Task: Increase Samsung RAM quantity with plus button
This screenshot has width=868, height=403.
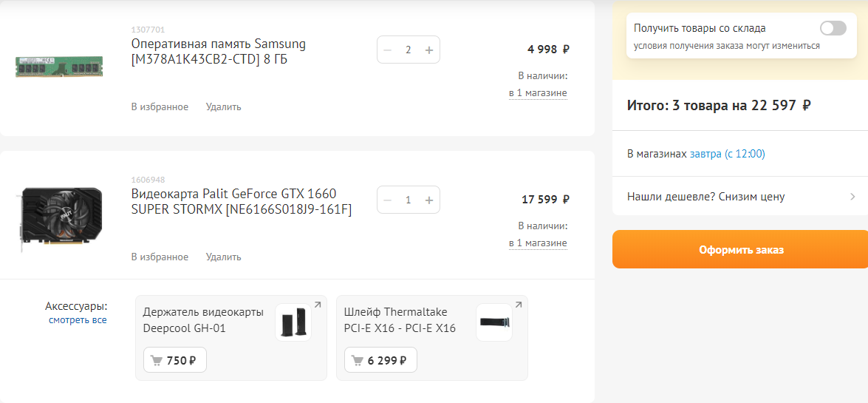Action: tap(428, 50)
